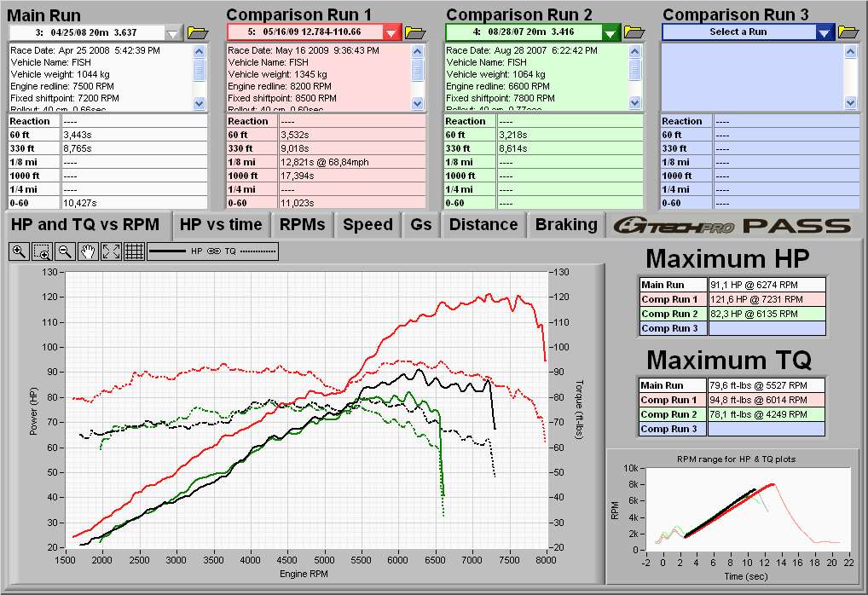Open folder for Comparison Run 1
Screen dimensions: 868x595
coord(415,32)
